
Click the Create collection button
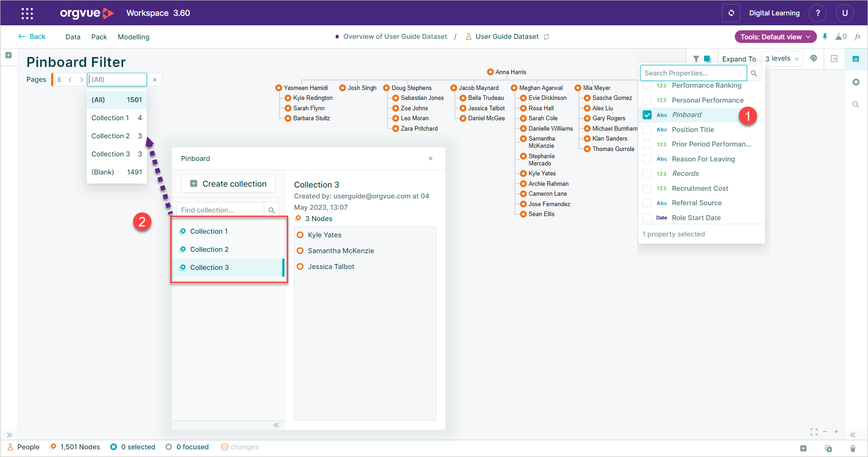(228, 184)
